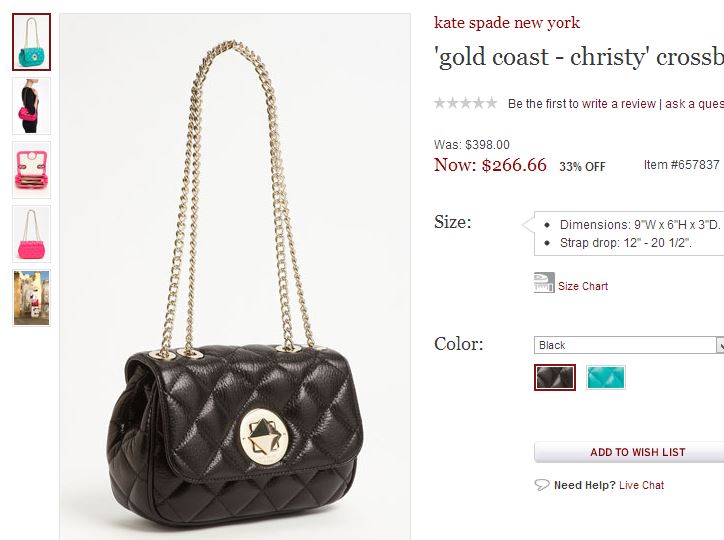Click the 'gold coast - christy' product title

click(x=578, y=57)
